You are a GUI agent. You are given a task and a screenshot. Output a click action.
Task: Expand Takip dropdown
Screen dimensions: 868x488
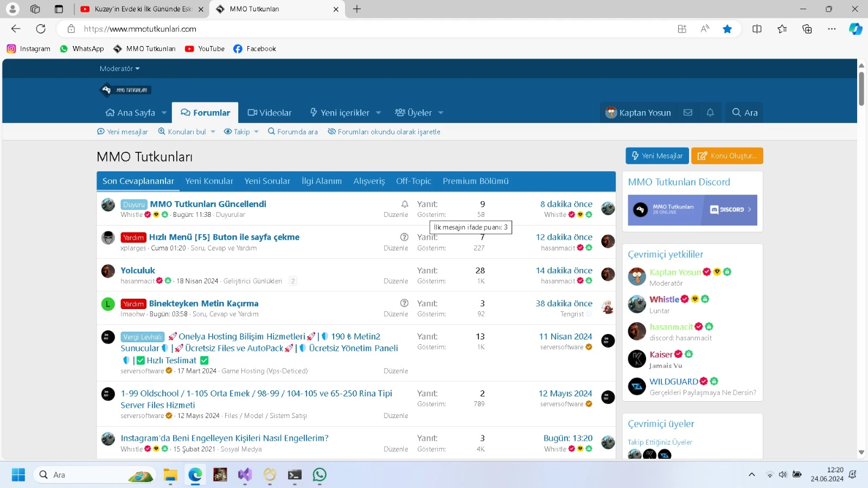(x=256, y=132)
